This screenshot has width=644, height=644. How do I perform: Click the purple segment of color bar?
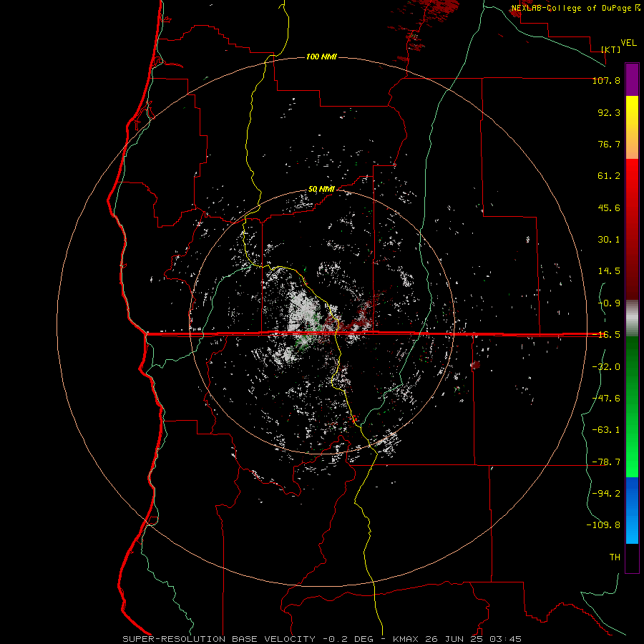(x=632, y=79)
